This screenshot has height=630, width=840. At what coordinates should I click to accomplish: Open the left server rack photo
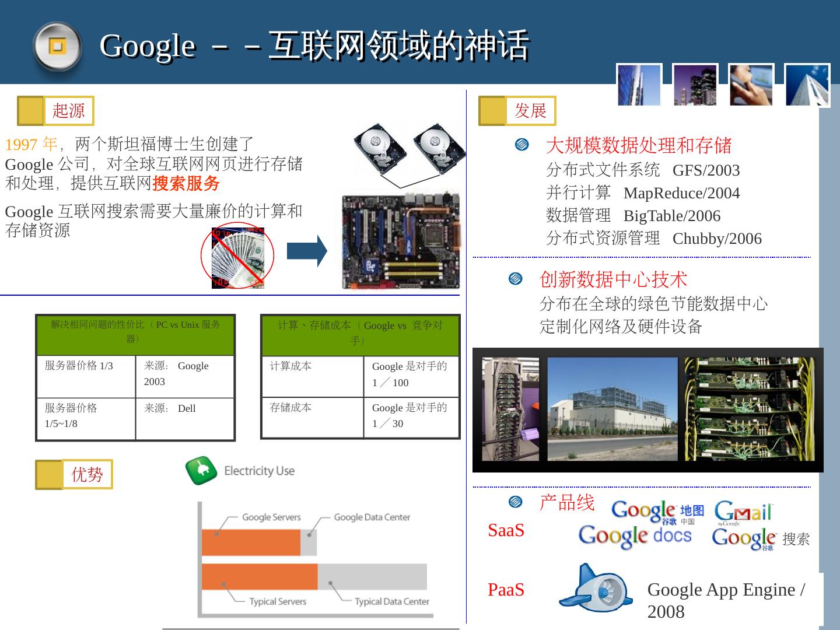[510, 409]
